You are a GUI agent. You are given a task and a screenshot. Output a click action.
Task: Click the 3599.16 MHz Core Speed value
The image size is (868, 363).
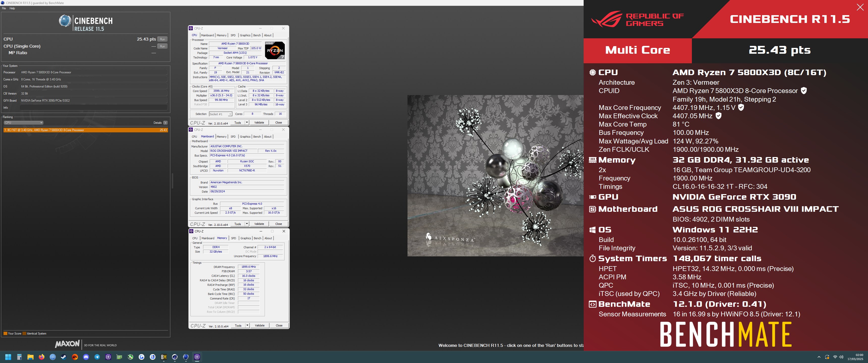pos(221,91)
